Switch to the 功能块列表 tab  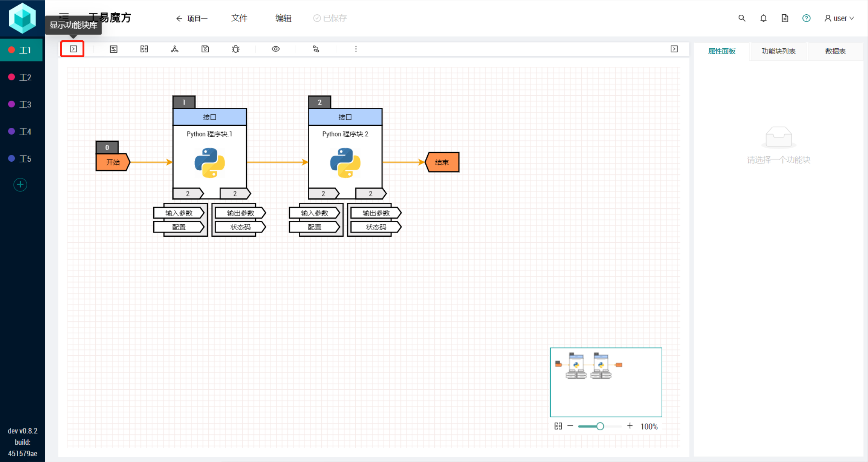tap(778, 51)
